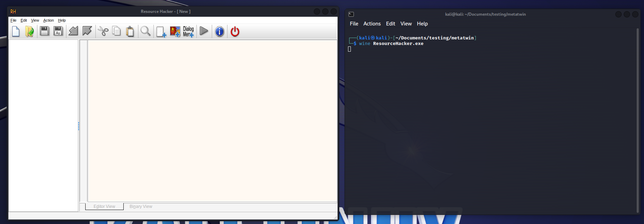The height and width of the screenshot is (224, 644).
Task: Switch to the Editor View tab
Action: point(104,207)
